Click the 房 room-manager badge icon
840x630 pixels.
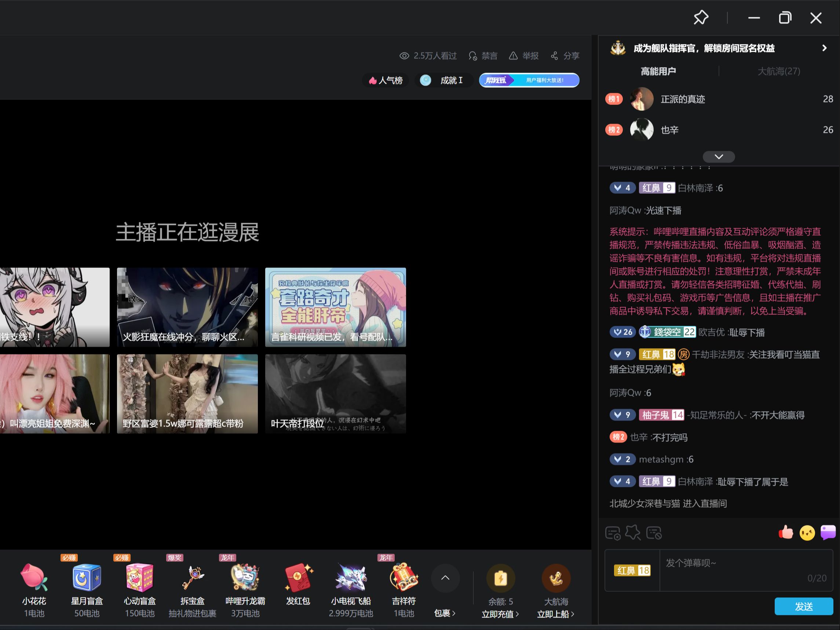(683, 355)
